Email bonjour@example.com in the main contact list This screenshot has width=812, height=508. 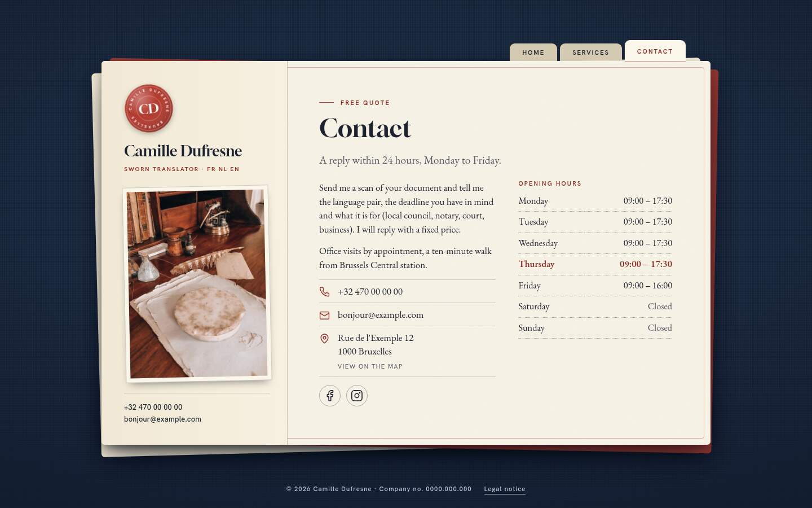pos(381,315)
